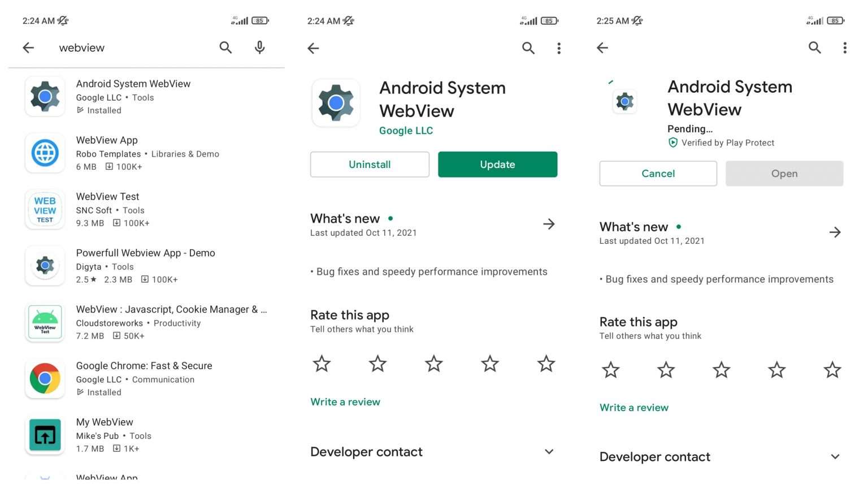Viewport: 868px width, 488px height.
Task: Cancel the pending WebView update
Action: pos(658,174)
